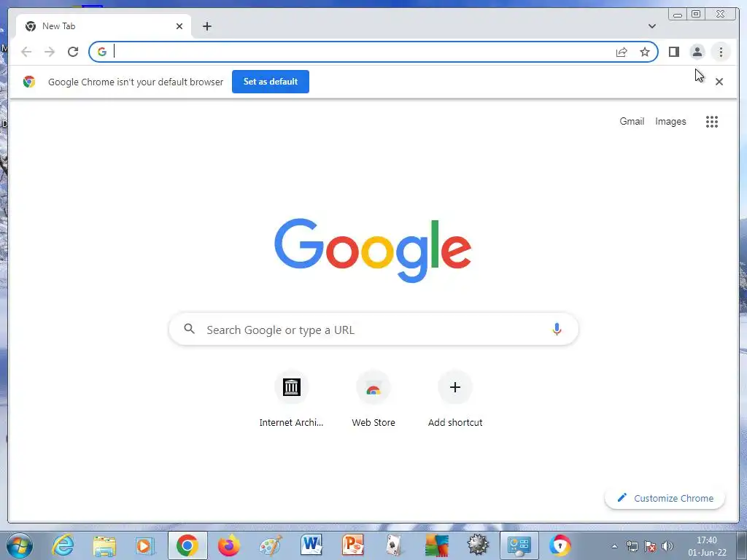Image resolution: width=747 pixels, height=560 pixels.
Task: Open Windows Explorer from the taskbar
Action: [104, 545]
